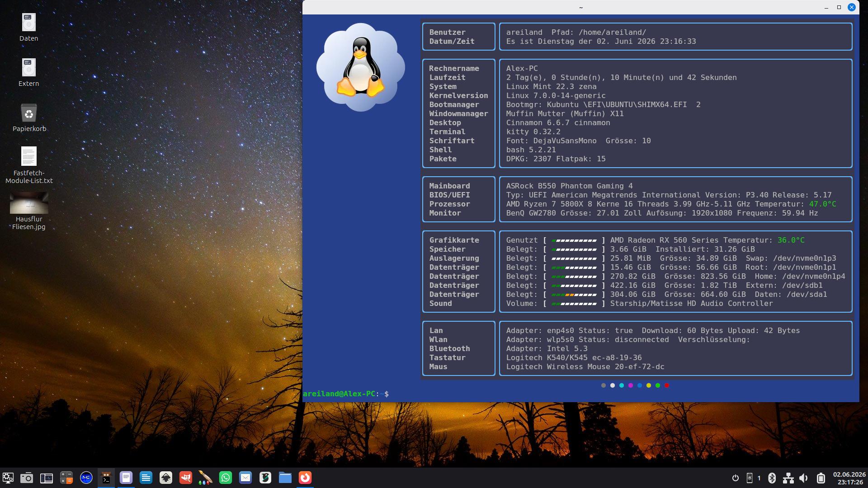The height and width of the screenshot is (488, 868).
Task: Click the text 'Cinnamon 6.6.7 cinnamon'
Action: pyautogui.click(x=558, y=123)
